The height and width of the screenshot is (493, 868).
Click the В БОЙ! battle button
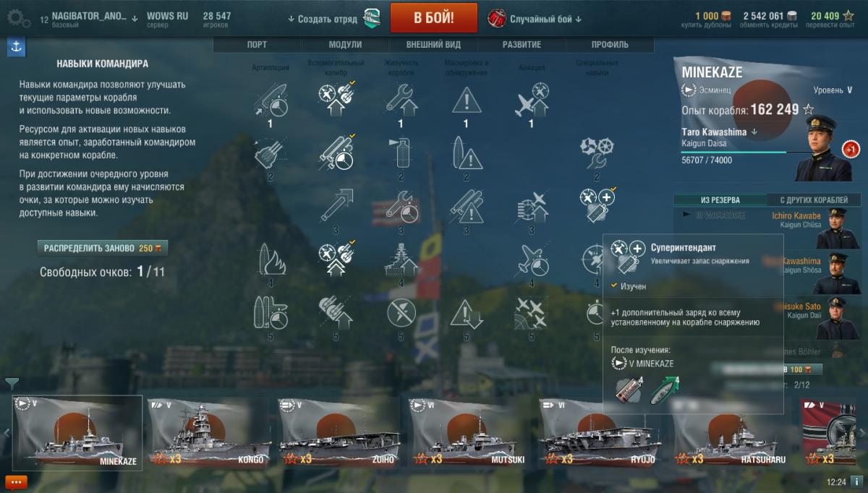(434, 18)
